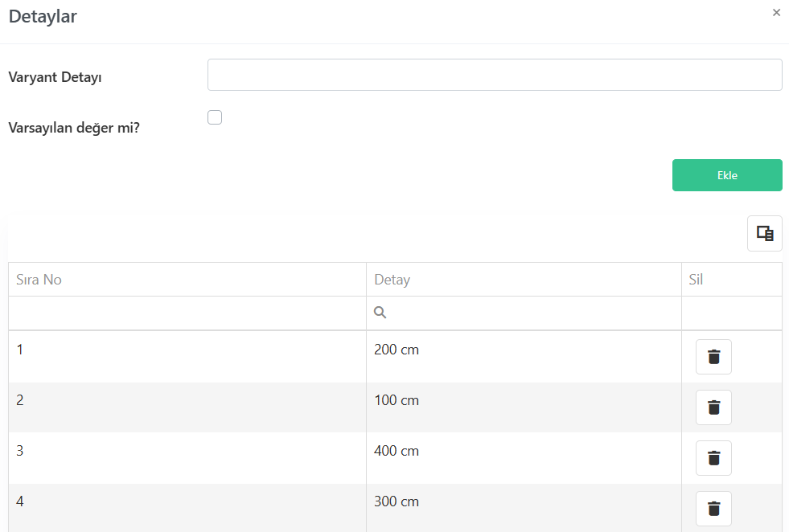Click the Sıra No filter cell
This screenshot has width=789, height=532.
(x=187, y=313)
